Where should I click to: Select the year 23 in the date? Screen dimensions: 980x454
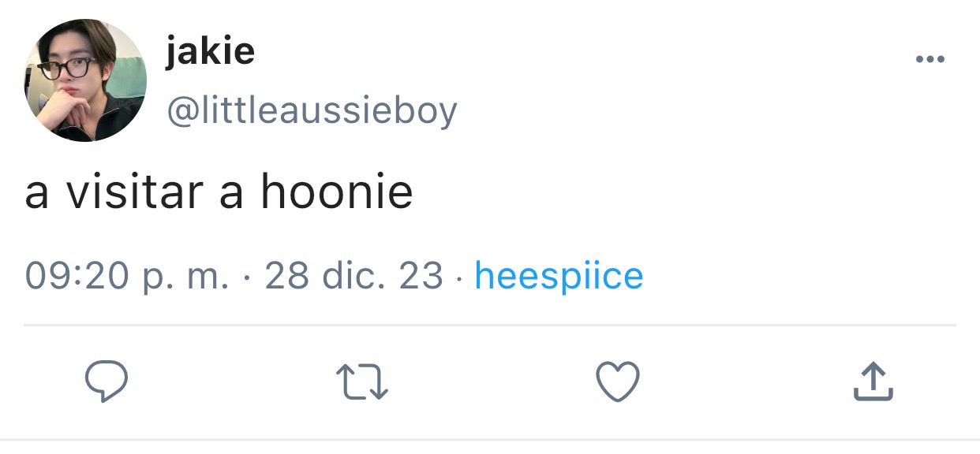[x=421, y=275]
